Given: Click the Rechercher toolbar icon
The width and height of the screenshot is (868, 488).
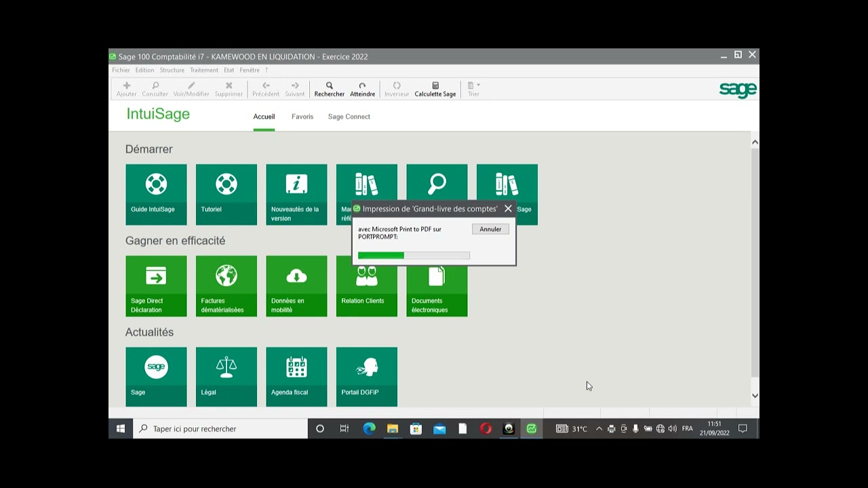Looking at the screenshot, I should (329, 89).
